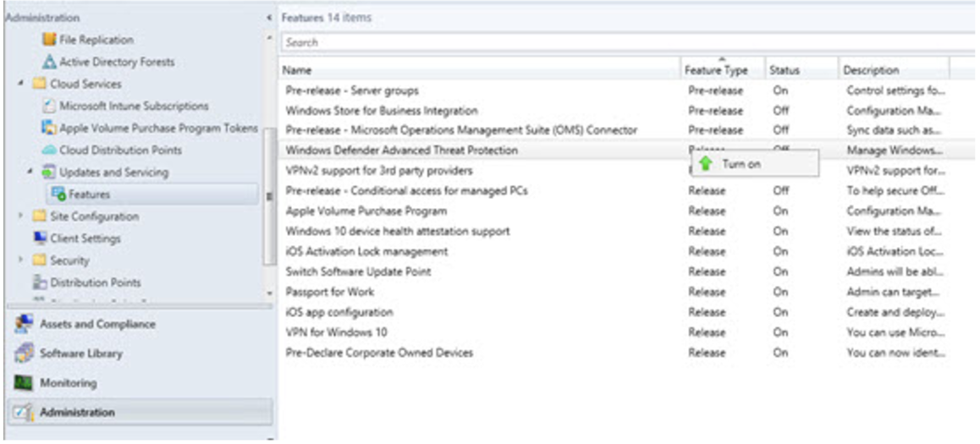Select the Active Directory Forests icon
Image resolution: width=980 pixels, height=444 pixels.
click(49, 62)
